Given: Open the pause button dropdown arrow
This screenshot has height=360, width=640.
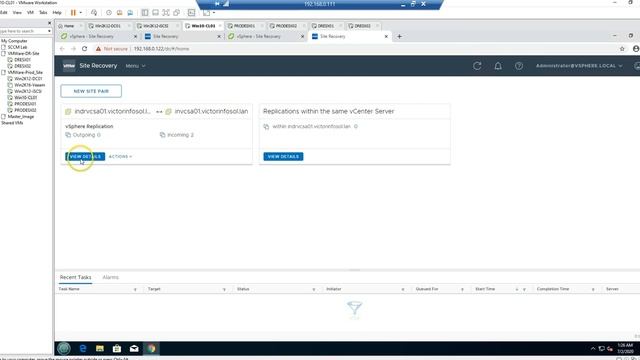Looking at the screenshot, I should (80, 13).
